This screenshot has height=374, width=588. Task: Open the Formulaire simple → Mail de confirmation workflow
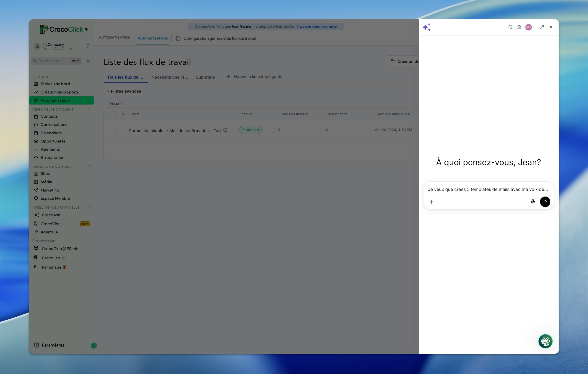[175, 131]
